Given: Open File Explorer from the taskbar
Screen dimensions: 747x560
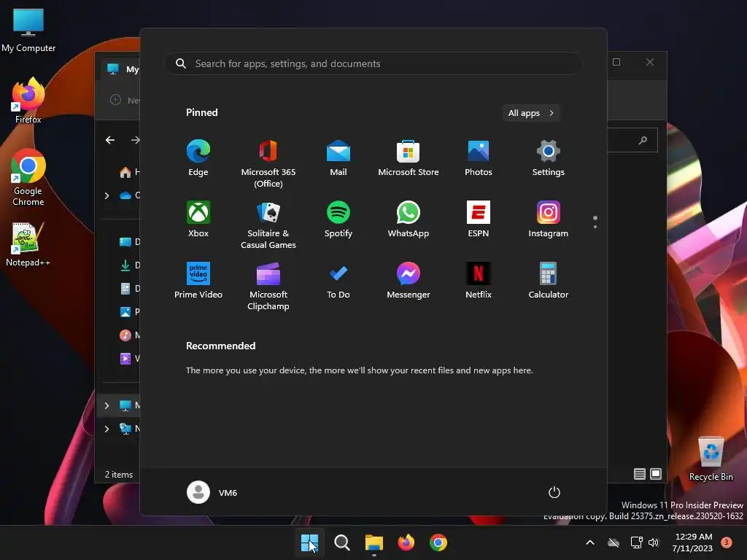Looking at the screenshot, I should coord(374,542).
